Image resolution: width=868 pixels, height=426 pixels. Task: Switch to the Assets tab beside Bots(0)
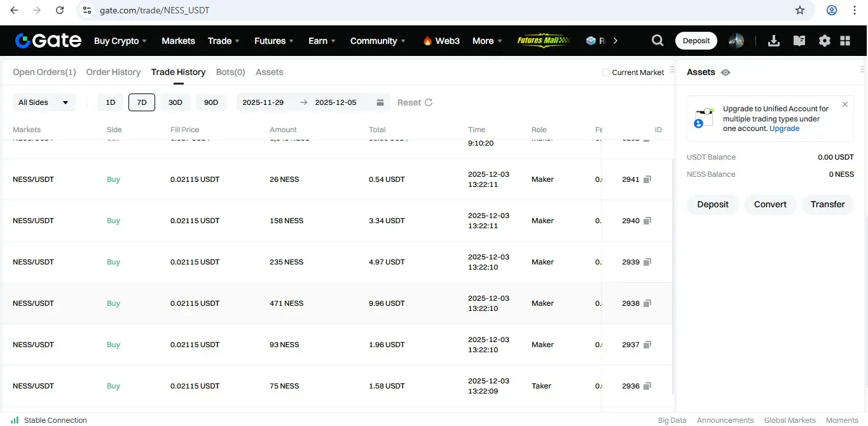pyautogui.click(x=270, y=72)
